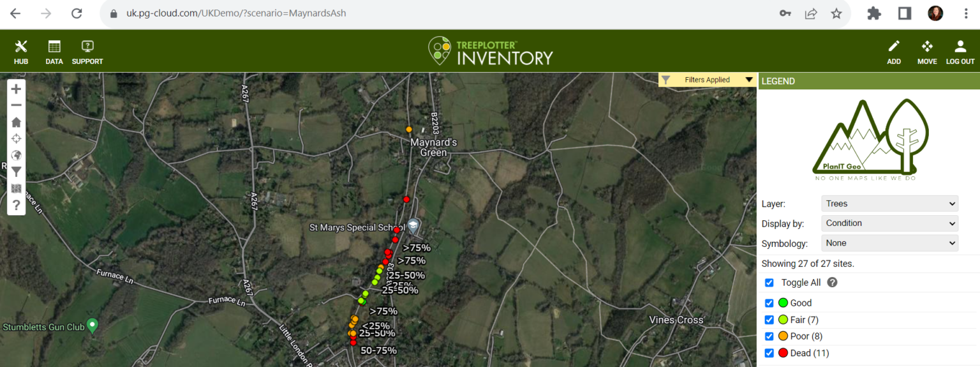The image size is (980, 367).
Task: Return map to home extent
Action: (17, 122)
